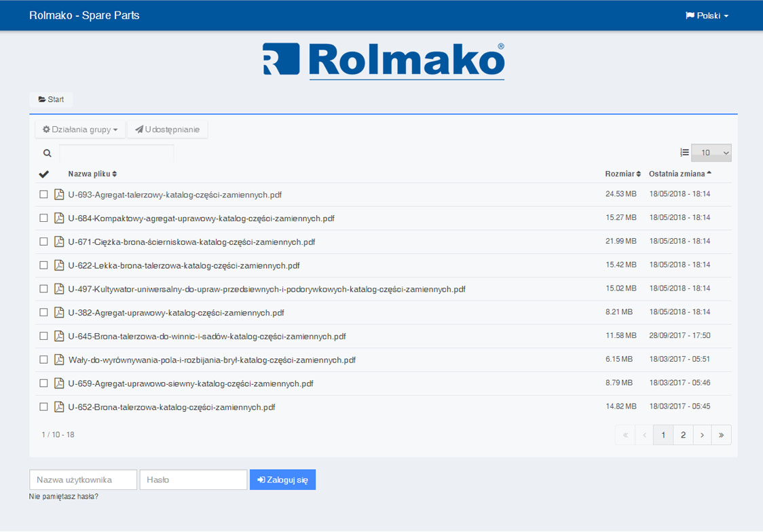
Task: Open the rows-per-page 10 dropdown
Action: tap(711, 153)
